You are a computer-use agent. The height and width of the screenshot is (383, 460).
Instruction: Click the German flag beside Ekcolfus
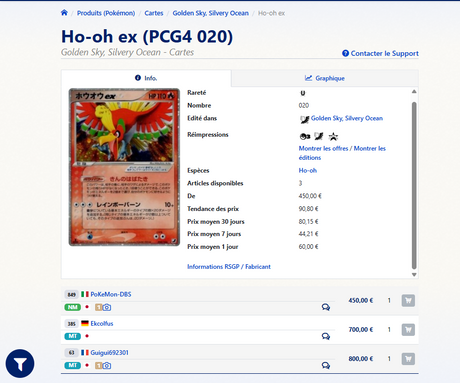pyautogui.click(x=85, y=323)
